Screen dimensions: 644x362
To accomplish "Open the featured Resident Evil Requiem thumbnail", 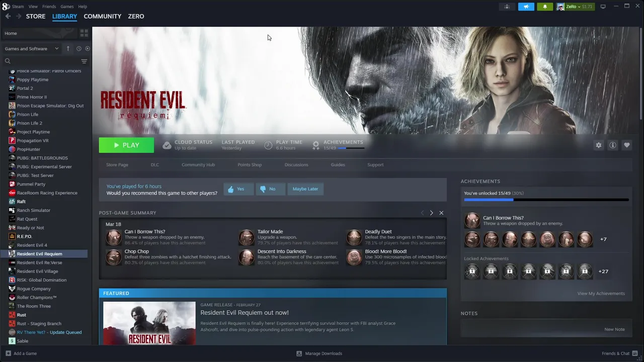I will 149,323.
